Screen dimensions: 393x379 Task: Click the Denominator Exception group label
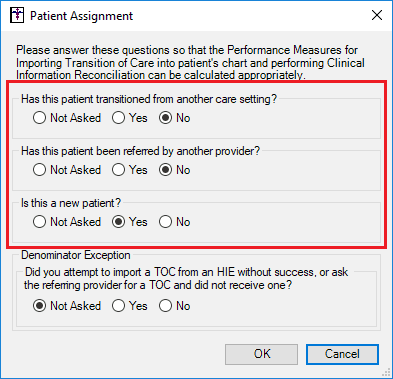[76, 255]
